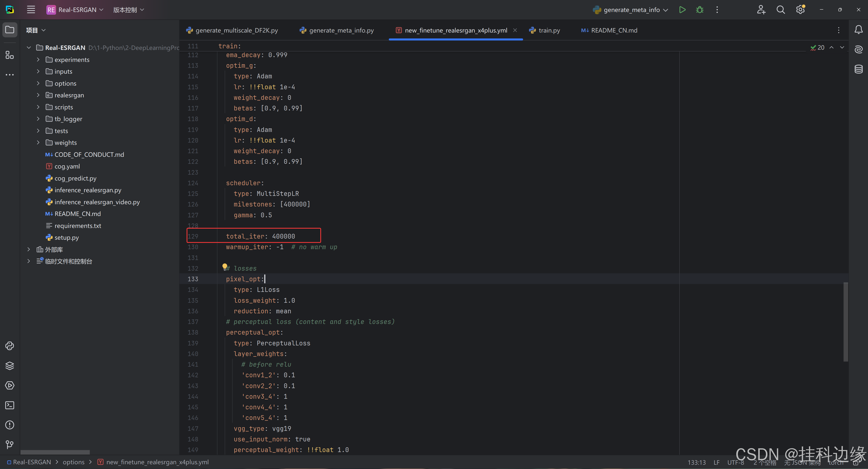
Task: Expand the experiments folder
Action: (38, 60)
